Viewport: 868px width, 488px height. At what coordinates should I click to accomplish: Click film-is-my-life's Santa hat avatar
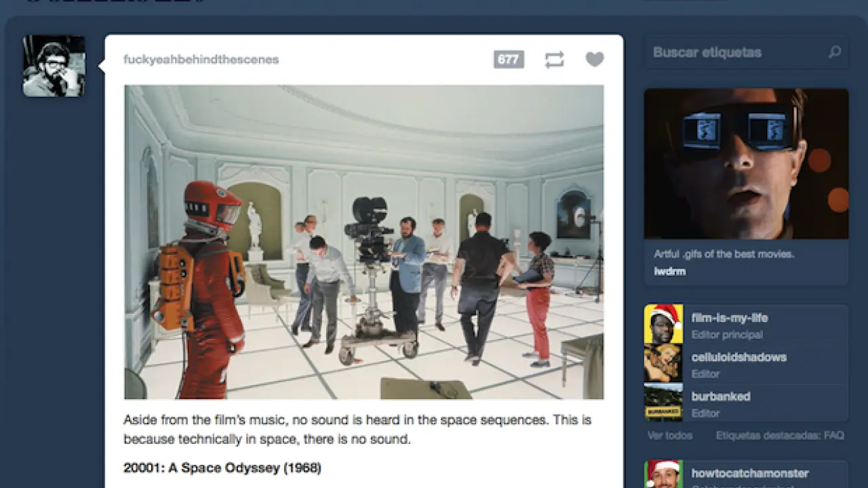tap(663, 324)
